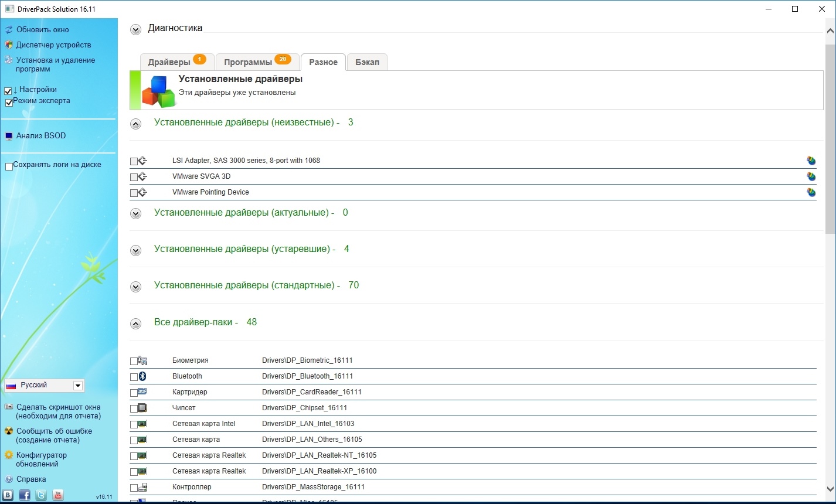Click the Анализ BSOD link
The image size is (836, 504).
pos(41,135)
